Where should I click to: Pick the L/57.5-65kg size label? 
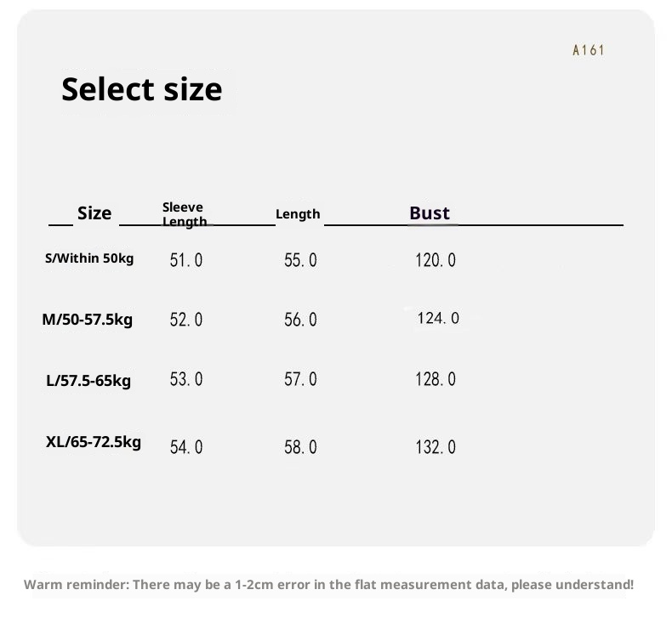pos(88,381)
